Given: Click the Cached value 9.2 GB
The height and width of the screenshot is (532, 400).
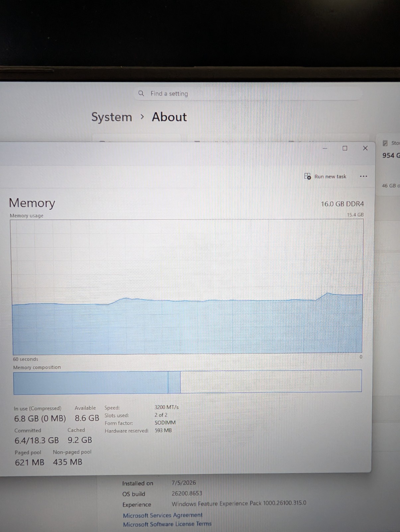Looking at the screenshot, I should click(80, 440).
